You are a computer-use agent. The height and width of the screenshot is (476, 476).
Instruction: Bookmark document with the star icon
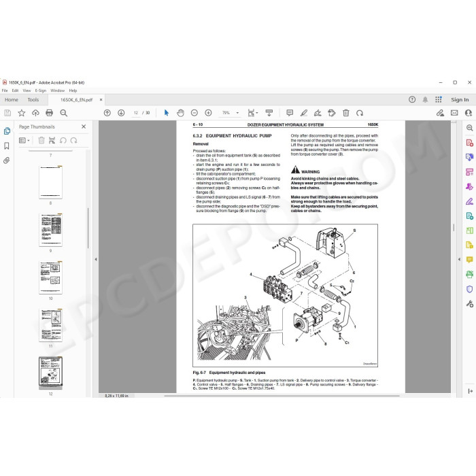point(22,113)
